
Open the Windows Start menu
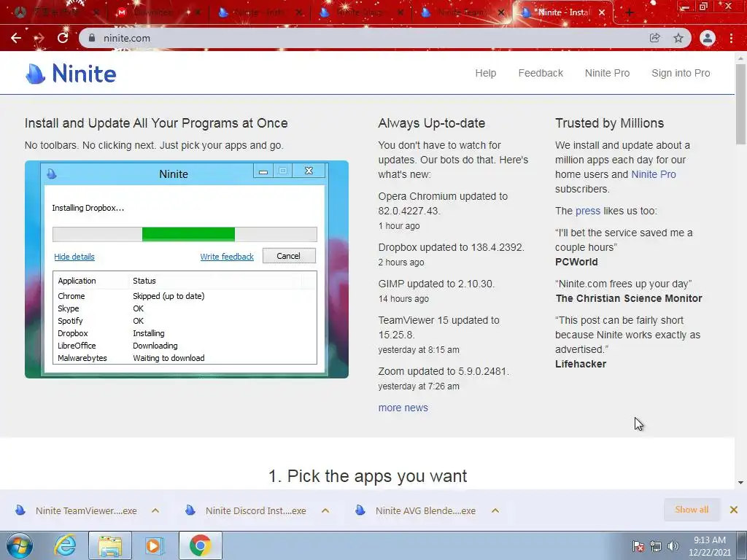[x=20, y=545]
